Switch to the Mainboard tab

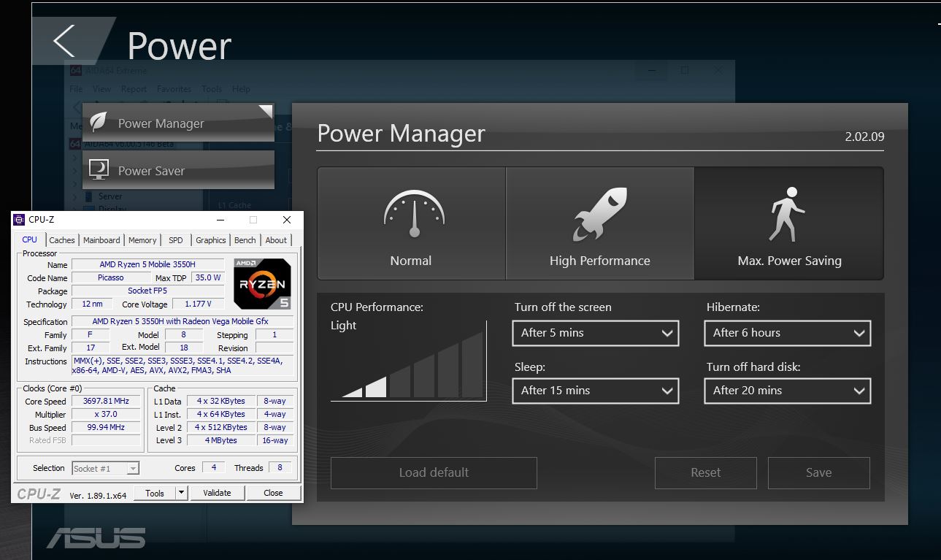101,240
